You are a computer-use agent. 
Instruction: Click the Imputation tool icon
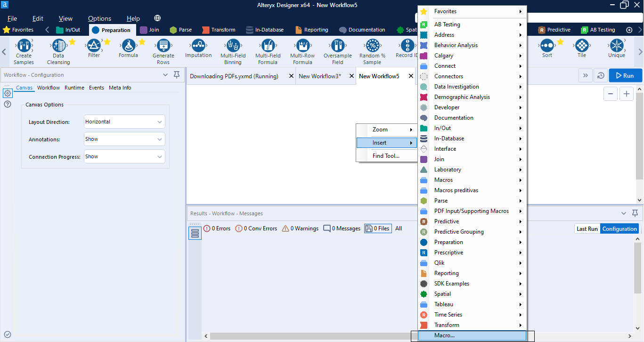tap(198, 46)
